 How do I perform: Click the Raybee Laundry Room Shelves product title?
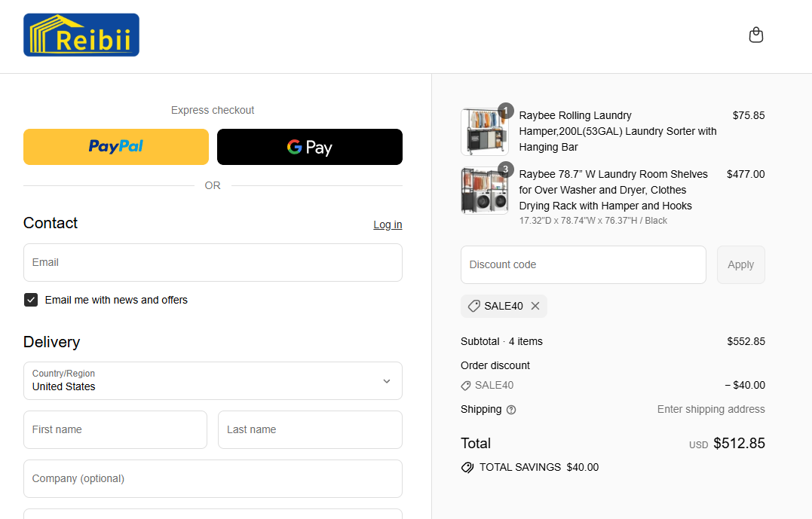[613, 190]
